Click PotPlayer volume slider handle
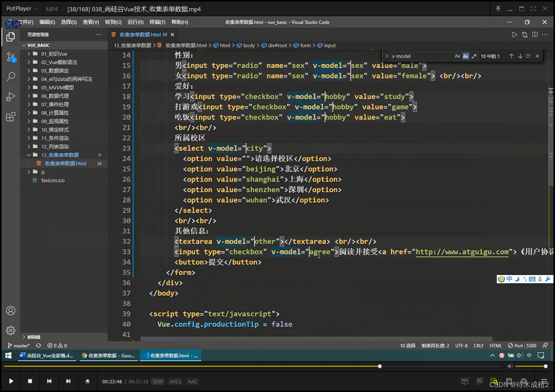The image size is (555, 392). point(546,366)
